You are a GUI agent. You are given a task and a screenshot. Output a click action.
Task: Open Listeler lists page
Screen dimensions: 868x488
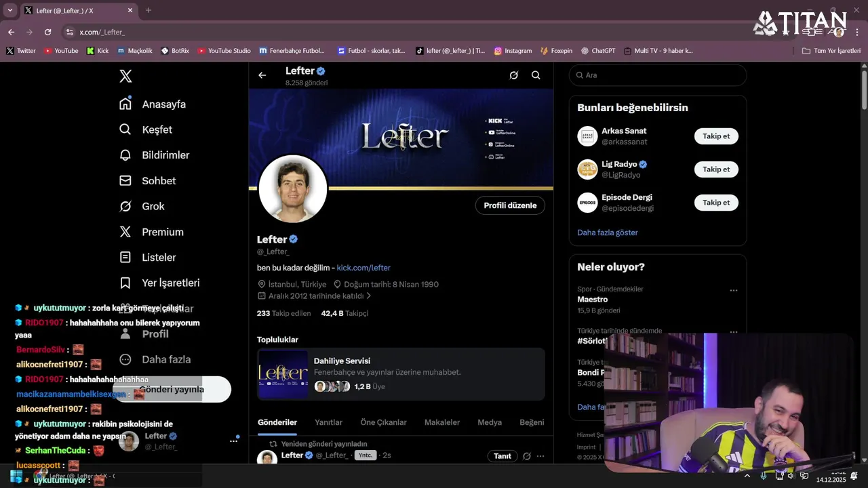[x=147, y=258]
